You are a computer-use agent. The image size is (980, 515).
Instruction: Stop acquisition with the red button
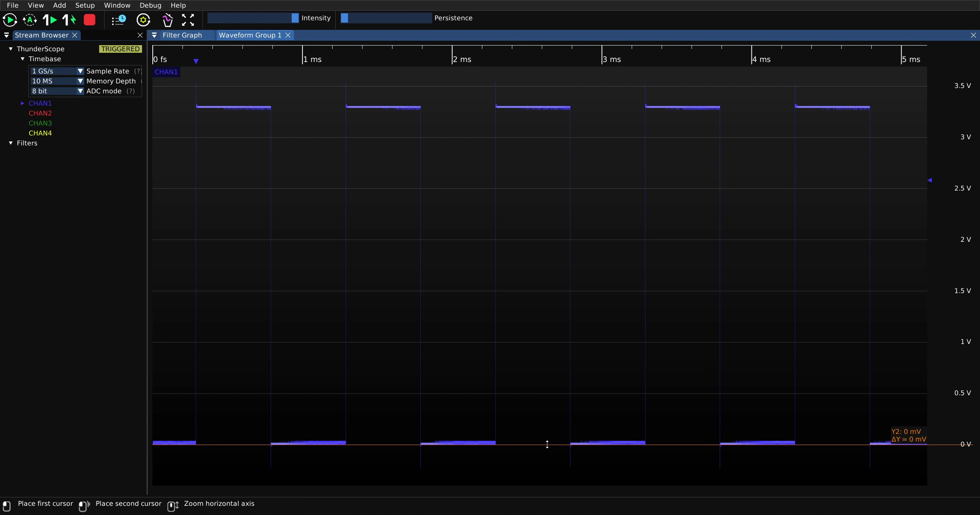click(x=90, y=20)
